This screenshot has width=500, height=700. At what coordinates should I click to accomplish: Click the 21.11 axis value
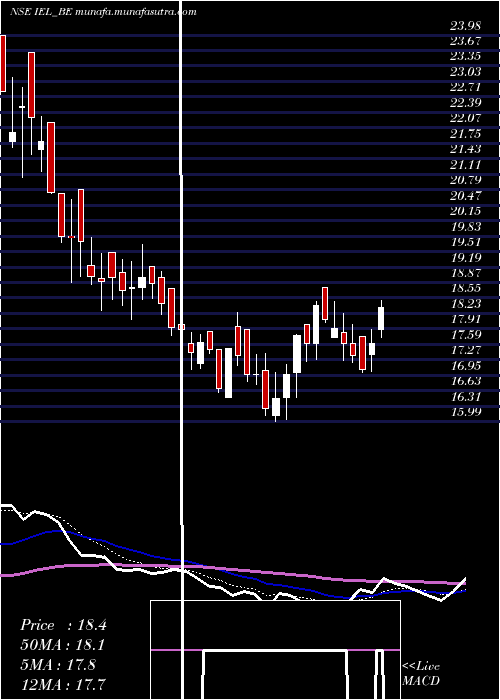(x=466, y=165)
